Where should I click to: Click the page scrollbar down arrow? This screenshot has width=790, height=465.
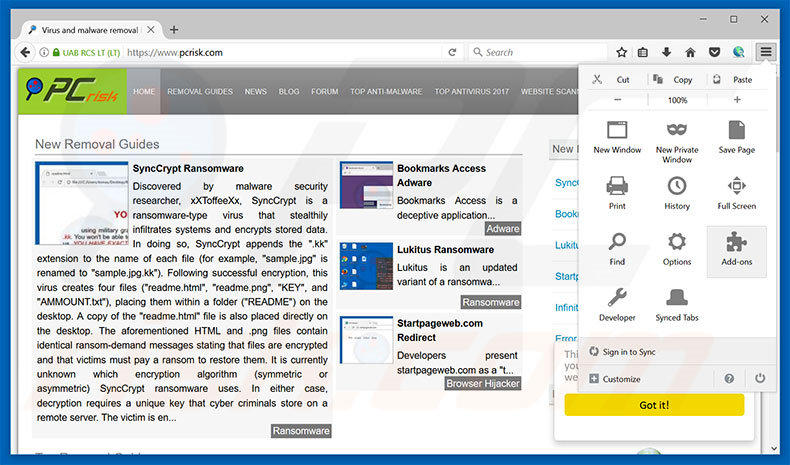coord(774,448)
